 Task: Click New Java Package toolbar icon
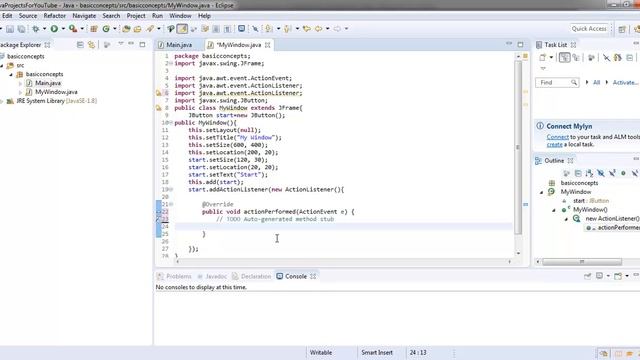[93, 29]
